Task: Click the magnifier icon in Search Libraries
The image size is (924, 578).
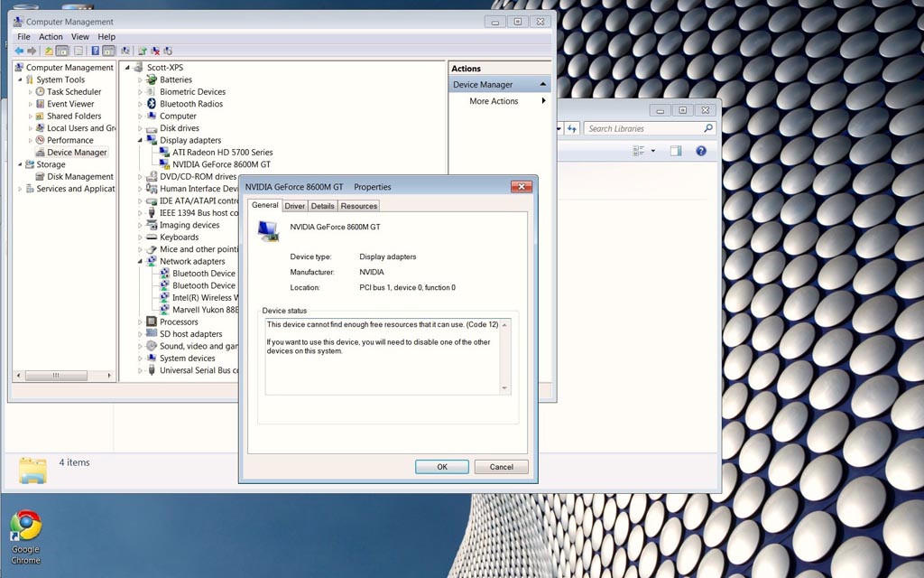Action: tap(707, 128)
